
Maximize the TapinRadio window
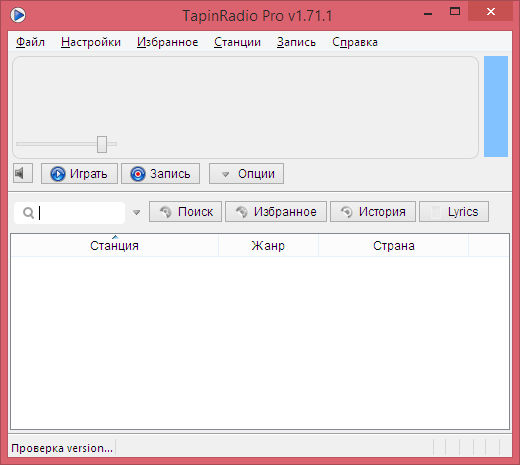pyautogui.click(x=455, y=12)
